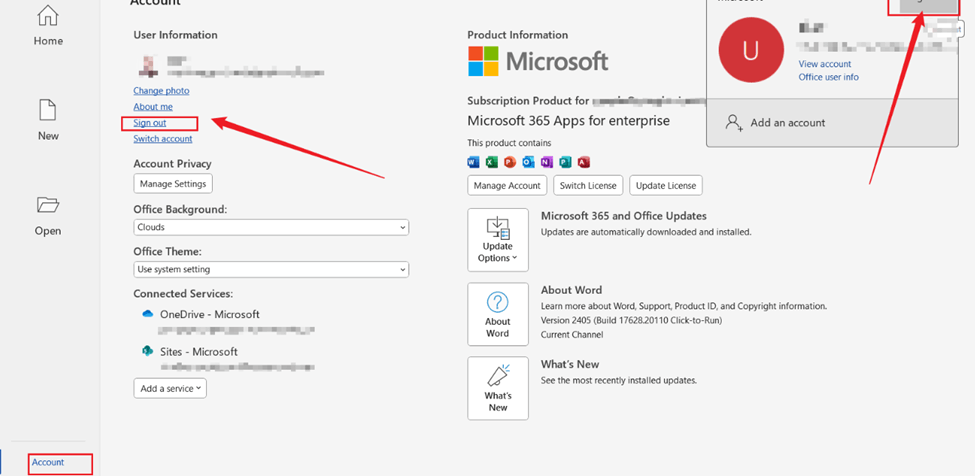Open Home in the backstage sidebar

[x=49, y=27]
